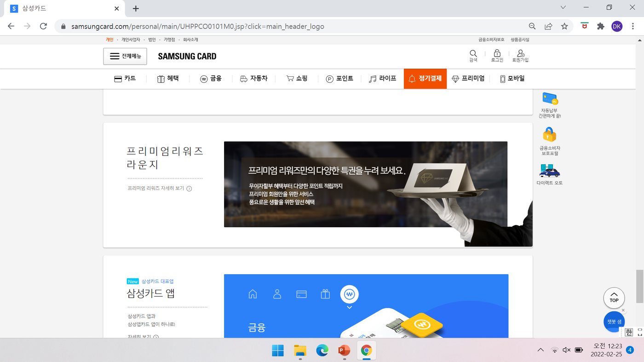Click the person icon in app banner
Viewport: 644px width, 362px height.
(x=277, y=294)
